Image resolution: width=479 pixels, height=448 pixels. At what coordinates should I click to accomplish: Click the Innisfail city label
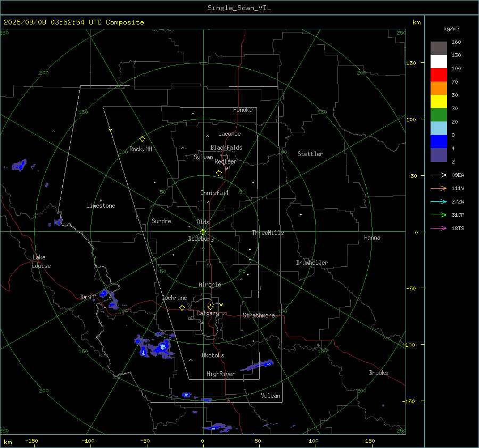[214, 193]
